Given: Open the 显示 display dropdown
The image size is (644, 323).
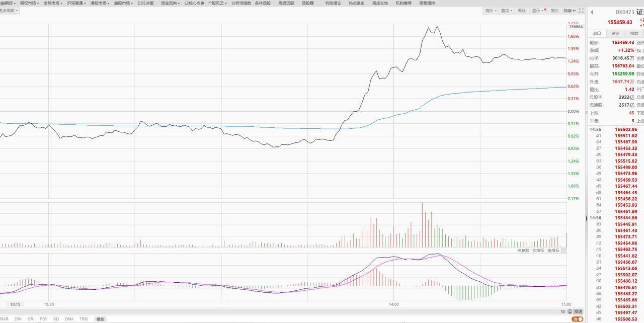Looking at the screenshot, I should pos(538,11).
